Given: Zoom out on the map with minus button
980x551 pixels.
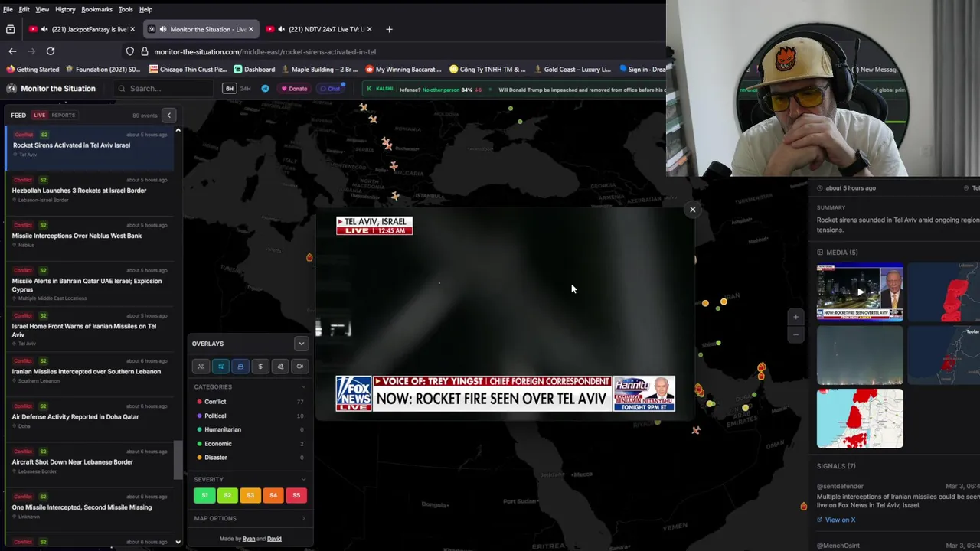Looking at the screenshot, I should (795, 334).
